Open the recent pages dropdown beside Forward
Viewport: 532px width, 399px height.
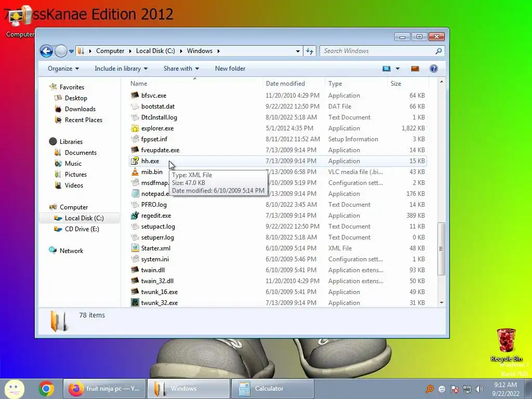71,51
